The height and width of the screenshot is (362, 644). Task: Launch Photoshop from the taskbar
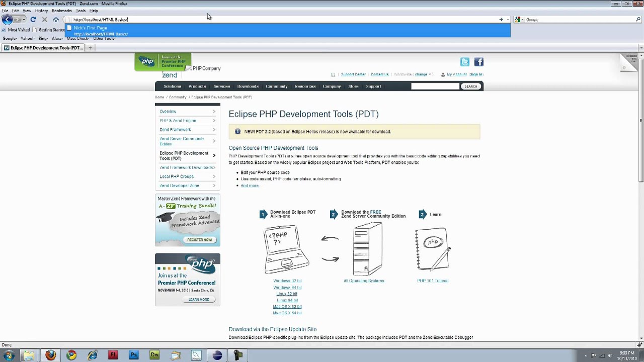[x=134, y=355]
